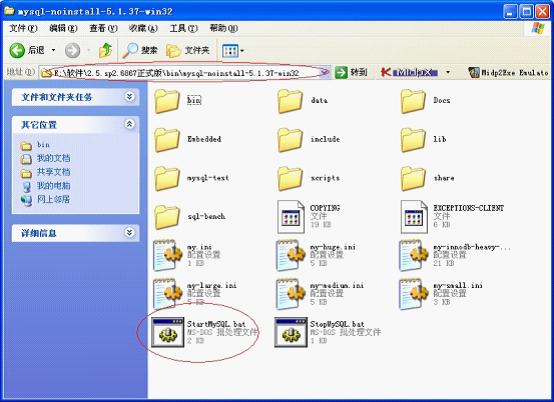The width and height of the screenshot is (554, 402).
Task: Open the Back history dropdown arrow
Action: click(x=53, y=51)
